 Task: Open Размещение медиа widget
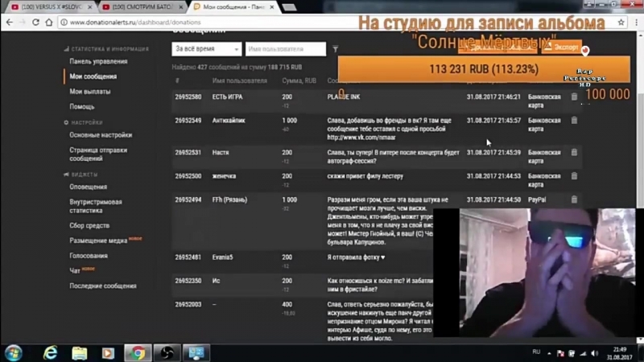98,241
